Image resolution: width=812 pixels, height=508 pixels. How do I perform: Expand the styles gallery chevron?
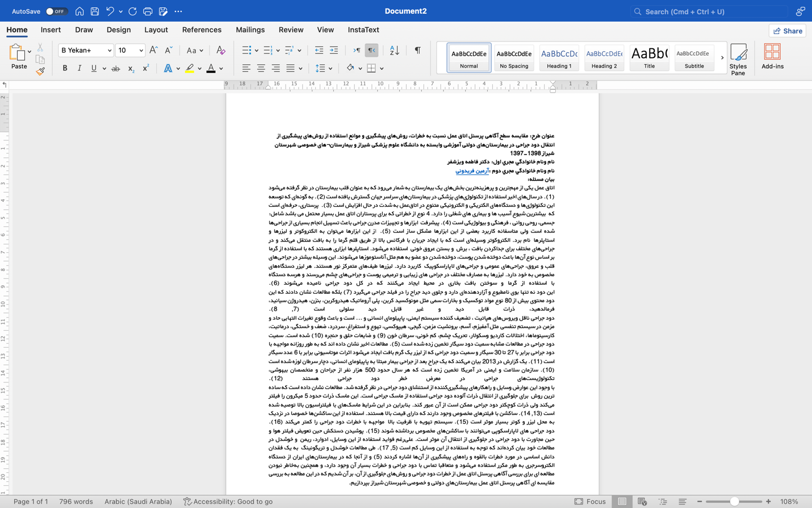pyautogui.click(x=722, y=57)
